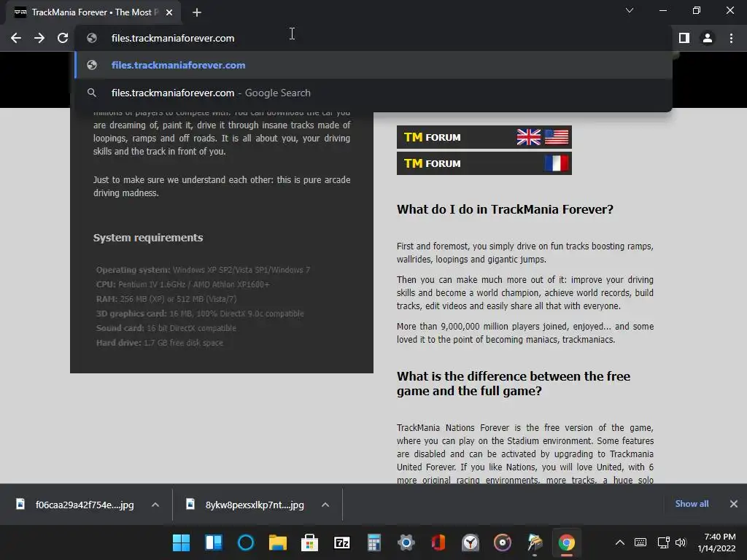Show all downloads
This screenshot has width=747, height=560.
(x=692, y=504)
